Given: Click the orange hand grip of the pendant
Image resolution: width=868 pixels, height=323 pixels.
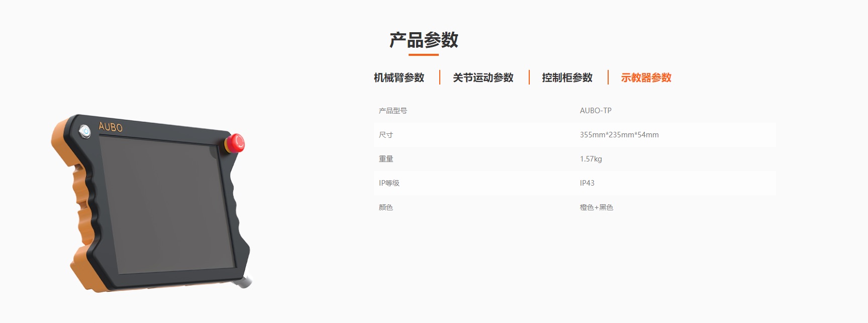Looking at the screenshot, I should pyautogui.click(x=75, y=201).
